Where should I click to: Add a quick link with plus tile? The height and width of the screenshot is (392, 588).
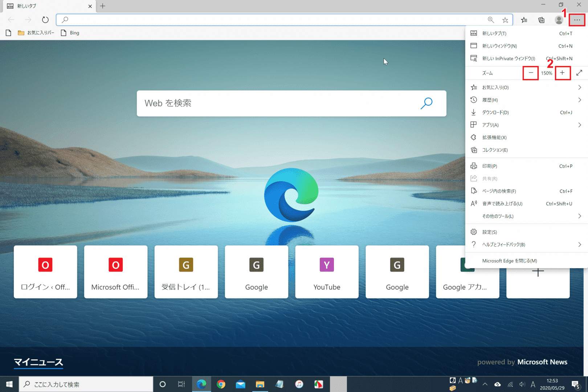tap(538, 283)
